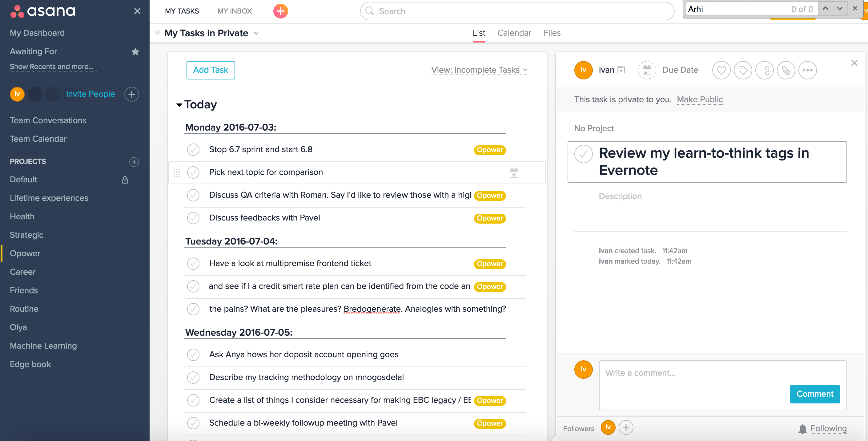868x441 pixels.
Task: Click the plus icon beside PROJECTS
Action: tap(134, 162)
